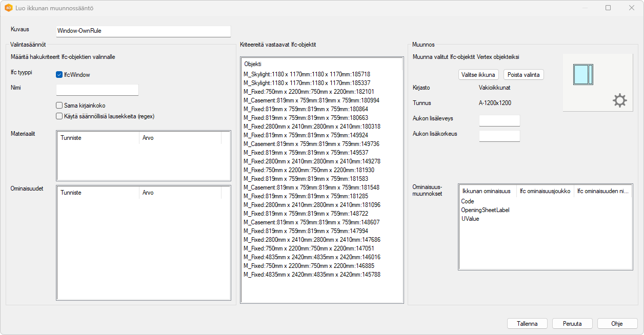
Task: Click the Ifc ominaisuuden ni... column header
Action: pyautogui.click(x=602, y=191)
